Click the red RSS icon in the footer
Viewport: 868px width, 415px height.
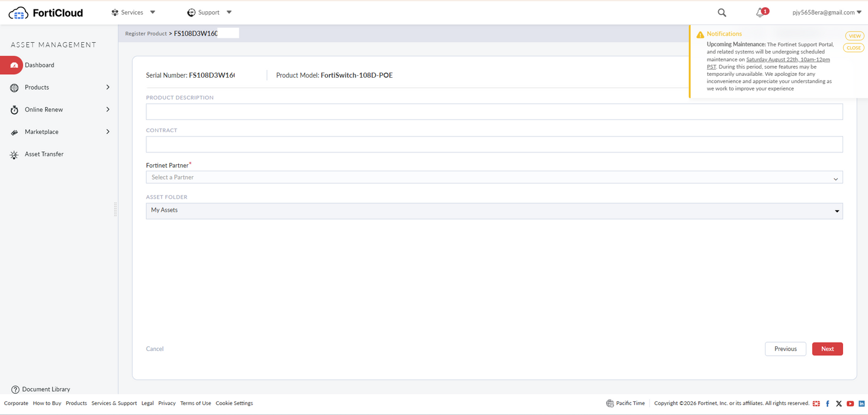[x=816, y=404]
